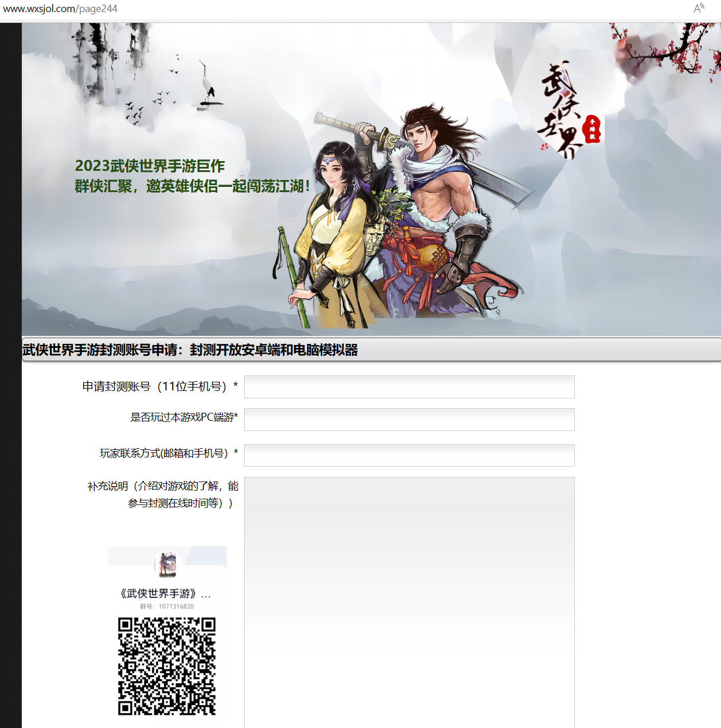Click the 武侠世界手游封测账号申请 section header
The height and width of the screenshot is (728, 721).
point(190,350)
